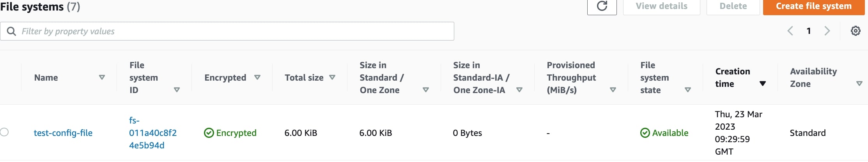Screen dimensions: 868x162
Task: Go to next page arrow
Action: pyautogui.click(x=827, y=31)
